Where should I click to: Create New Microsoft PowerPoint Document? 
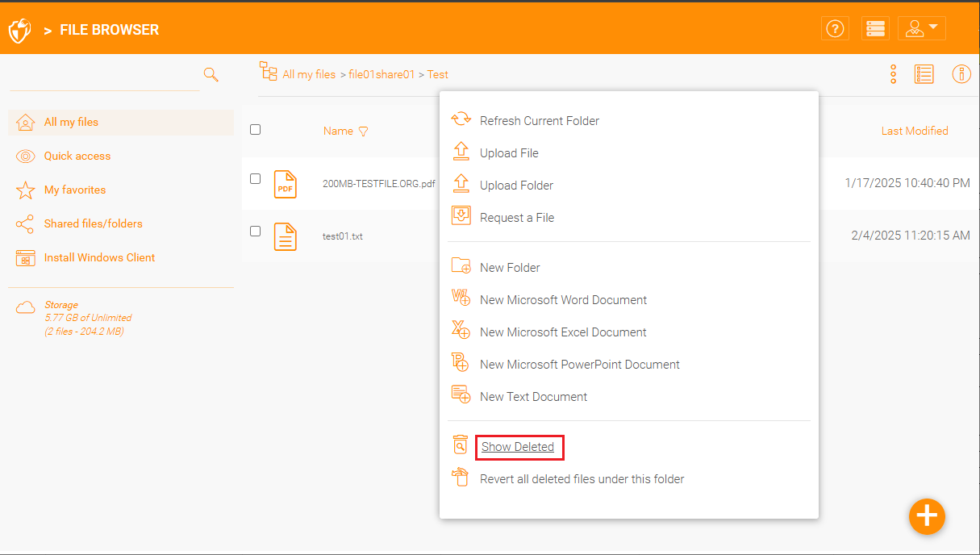point(580,365)
